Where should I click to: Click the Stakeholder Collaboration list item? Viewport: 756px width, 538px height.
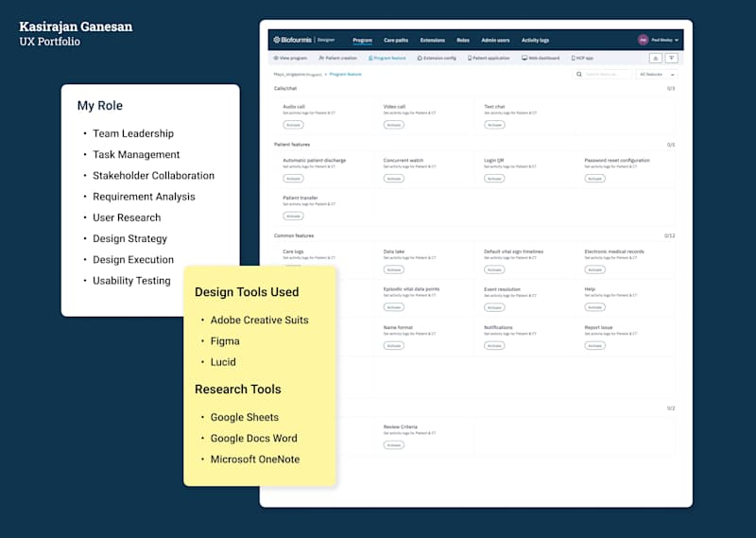[153, 176]
